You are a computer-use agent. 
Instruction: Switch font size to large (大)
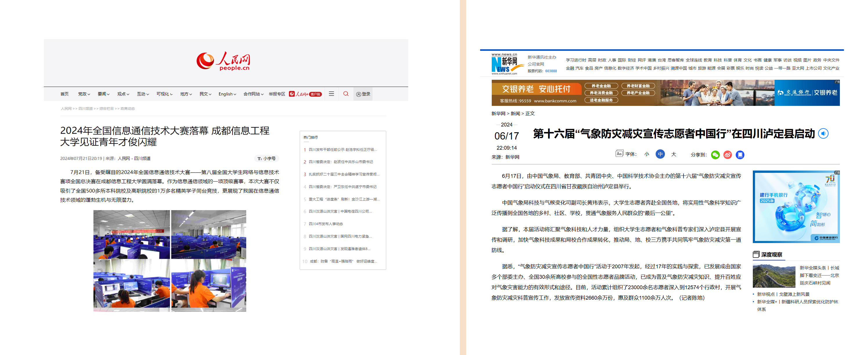coord(673,154)
